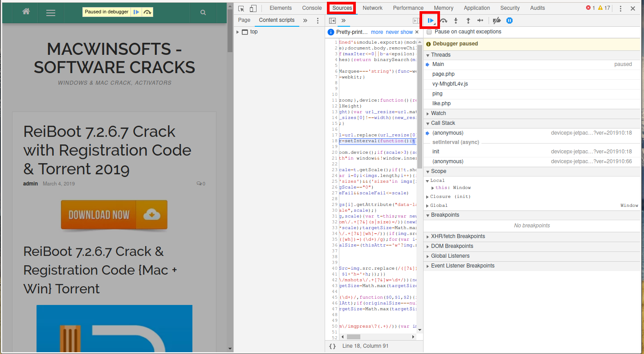Enable Pause on caught exceptions checkbox
This screenshot has width=644, height=354.
coord(429,32)
